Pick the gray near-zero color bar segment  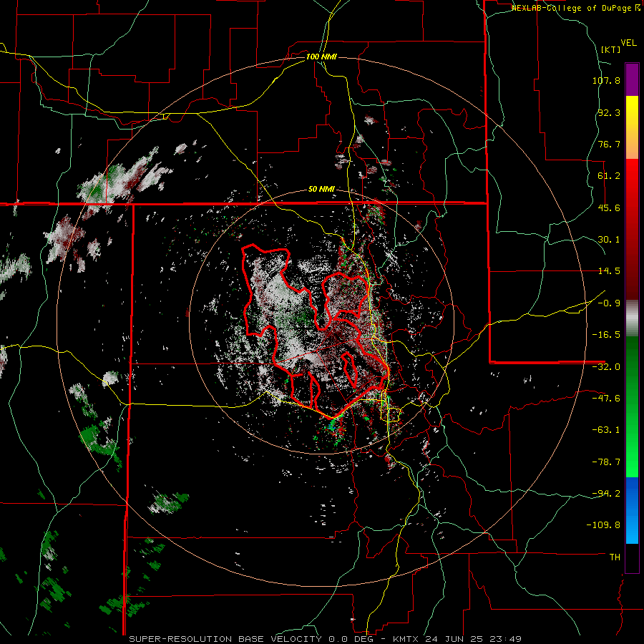tap(632, 318)
